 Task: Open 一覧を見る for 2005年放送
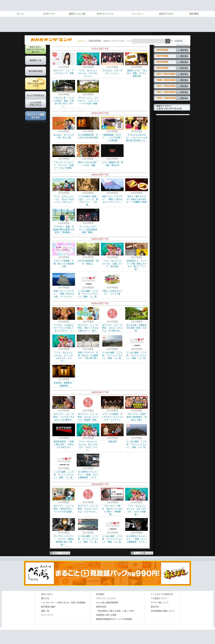coord(182,68)
